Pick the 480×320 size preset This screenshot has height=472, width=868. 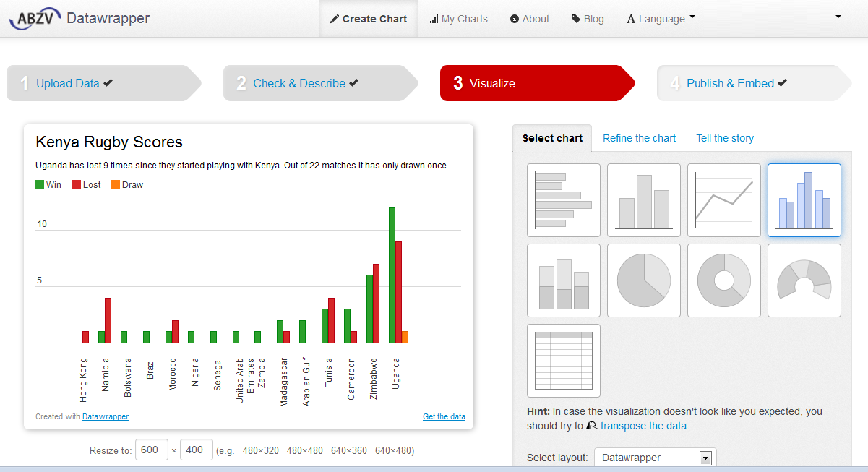click(261, 450)
